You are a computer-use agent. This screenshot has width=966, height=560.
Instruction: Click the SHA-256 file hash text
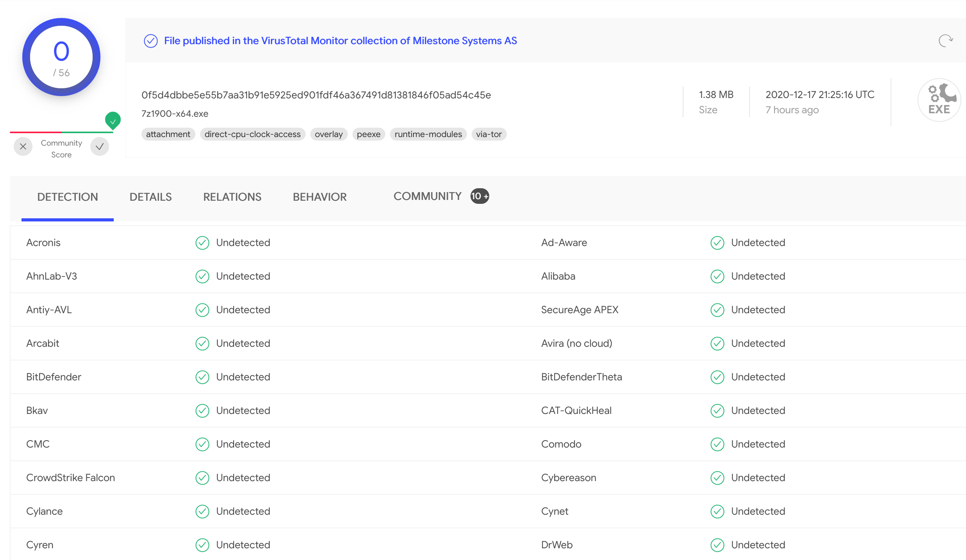pyautogui.click(x=316, y=95)
